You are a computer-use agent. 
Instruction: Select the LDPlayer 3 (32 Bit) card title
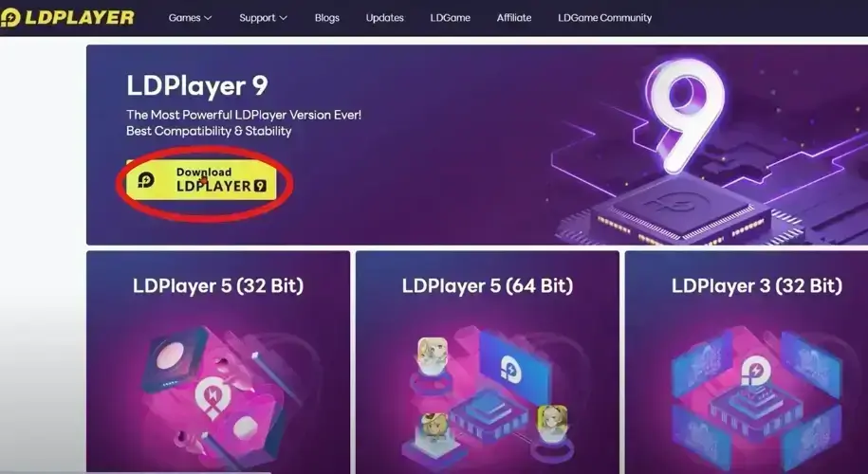pos(757,286)
